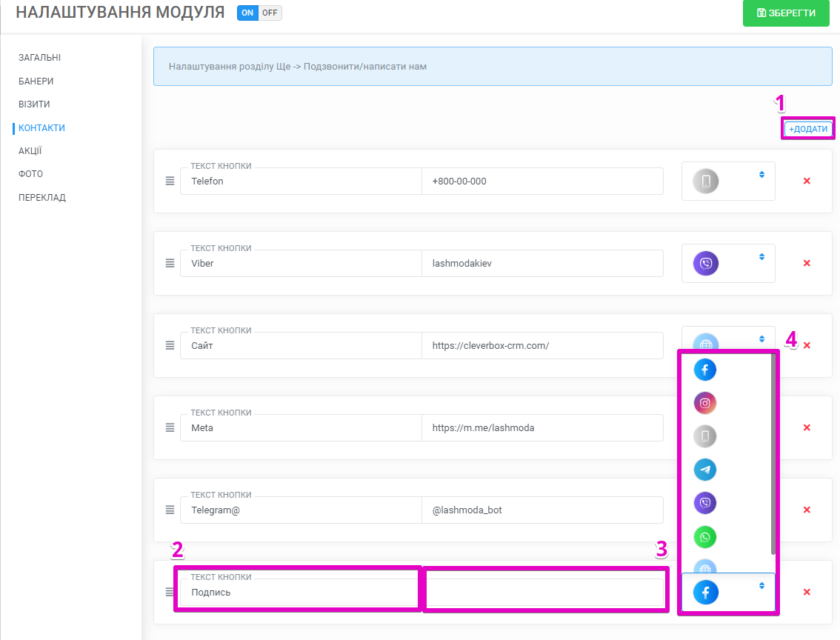Add a new contact with +Додати

click(808, 129)
